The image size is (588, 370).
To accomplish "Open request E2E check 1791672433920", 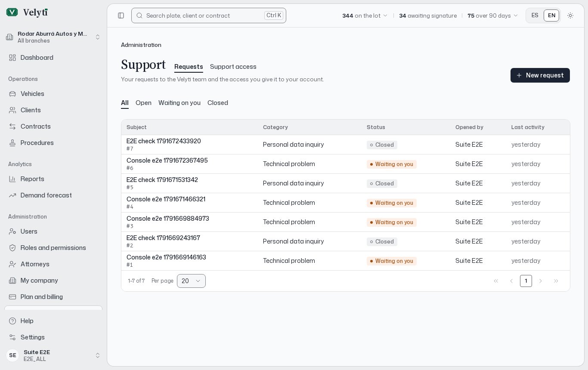I will point(164,141).
